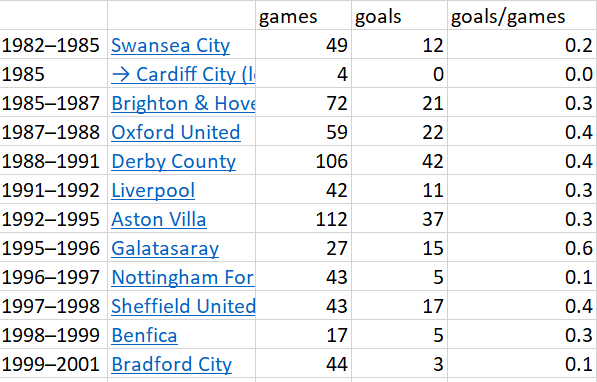The image size is (597, 382).
Task: Open the Aston Villa link
Action: pos(159,220)
